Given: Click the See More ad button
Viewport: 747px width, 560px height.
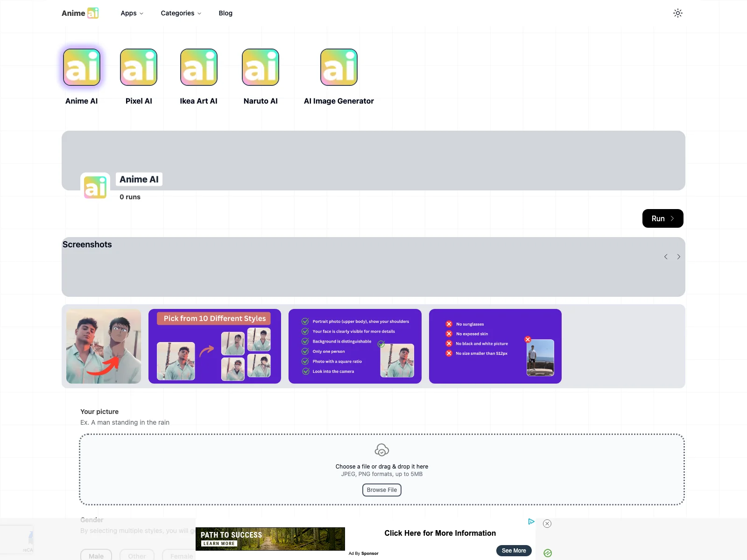Looking at the screenshot, I should (514, 551).
